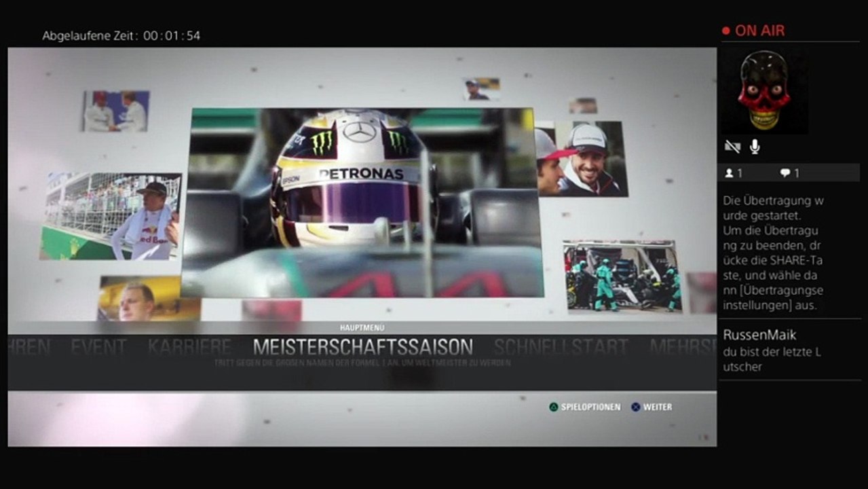The image size is (868, 489).
Task: Click the Red Bull driver photo
Action: point(111,216)
